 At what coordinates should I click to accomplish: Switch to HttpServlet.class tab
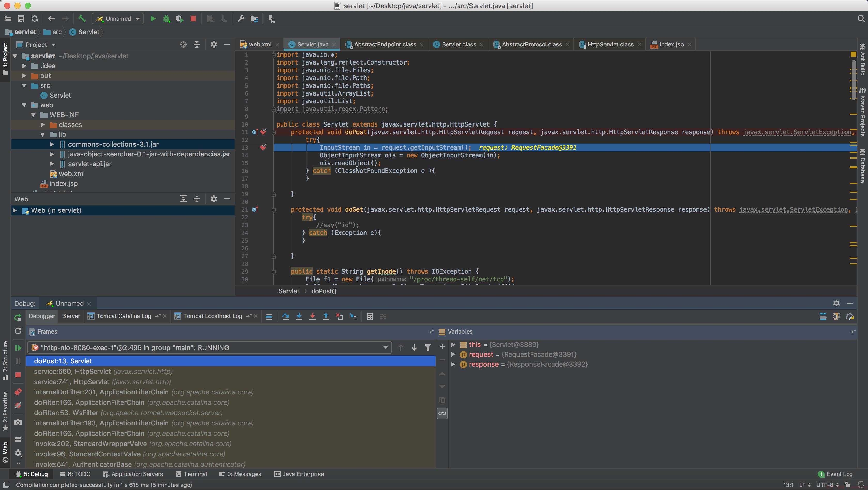click(x=610, y=44)
